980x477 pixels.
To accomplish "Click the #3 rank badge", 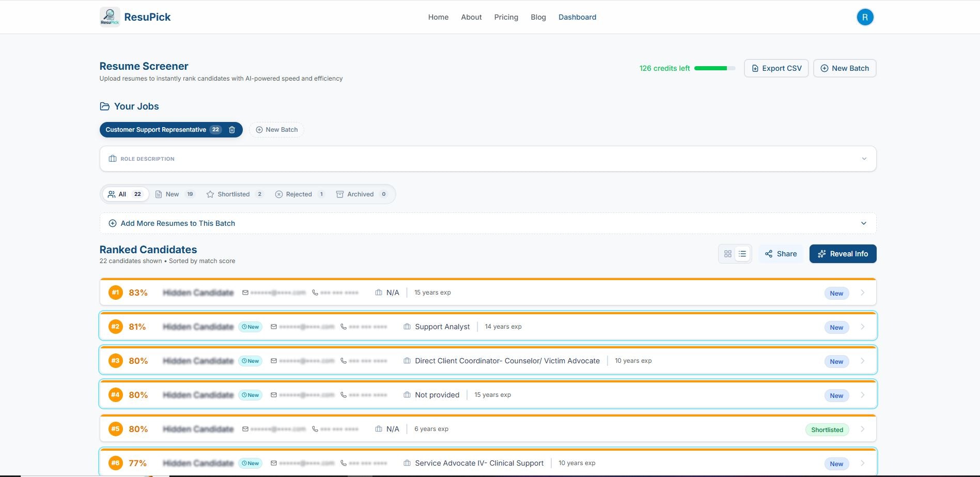I will [x=116, y=361].
